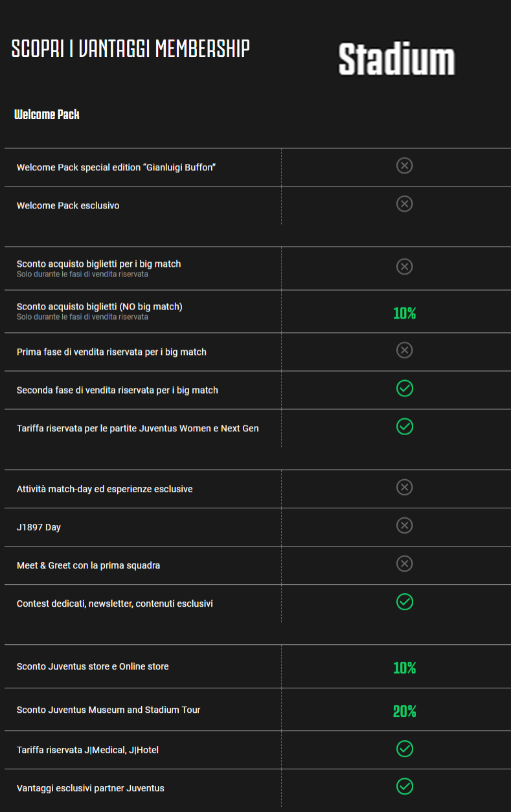Click the X icon for Prima fase di vendita
This screenshot has height=812, width=511.
pyautogui.click(x=405, y=350)
